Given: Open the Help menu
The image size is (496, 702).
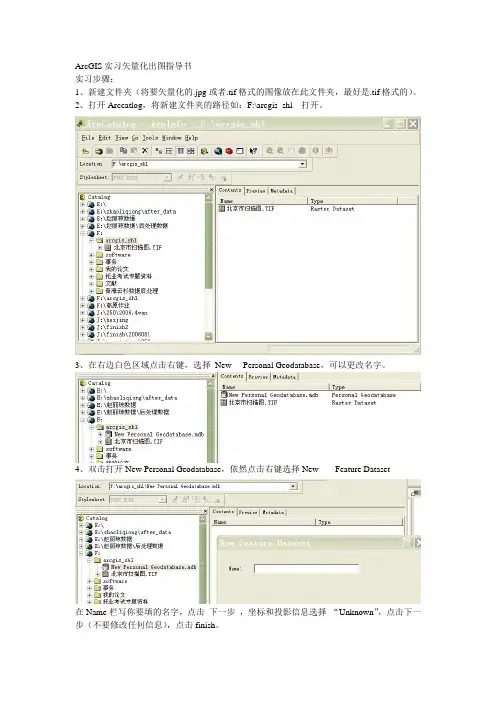Looking at the screenshot, I should click(x=192, y=137).
